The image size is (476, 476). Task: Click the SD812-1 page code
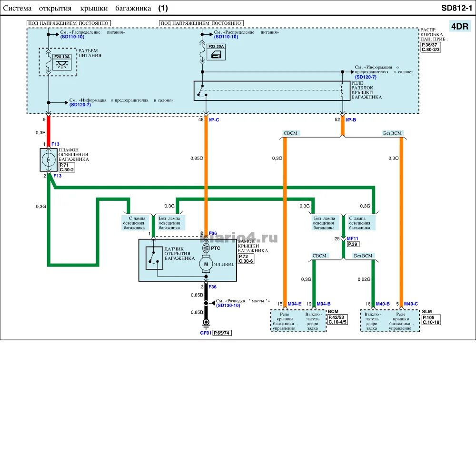[456, 8]
